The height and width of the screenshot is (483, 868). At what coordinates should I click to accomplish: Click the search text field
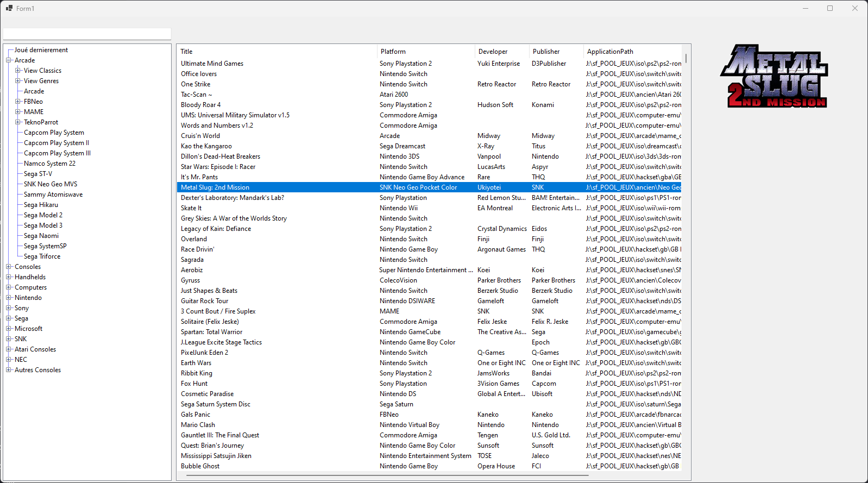click(87, 34)
